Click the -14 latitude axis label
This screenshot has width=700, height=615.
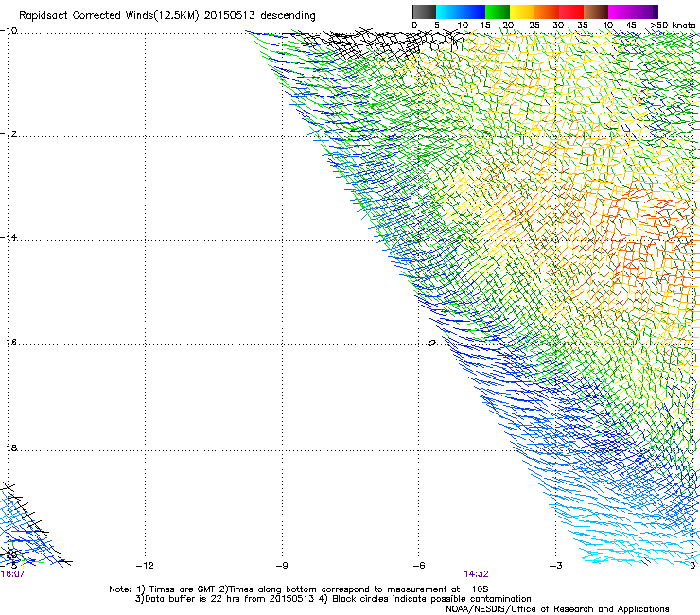9,237
